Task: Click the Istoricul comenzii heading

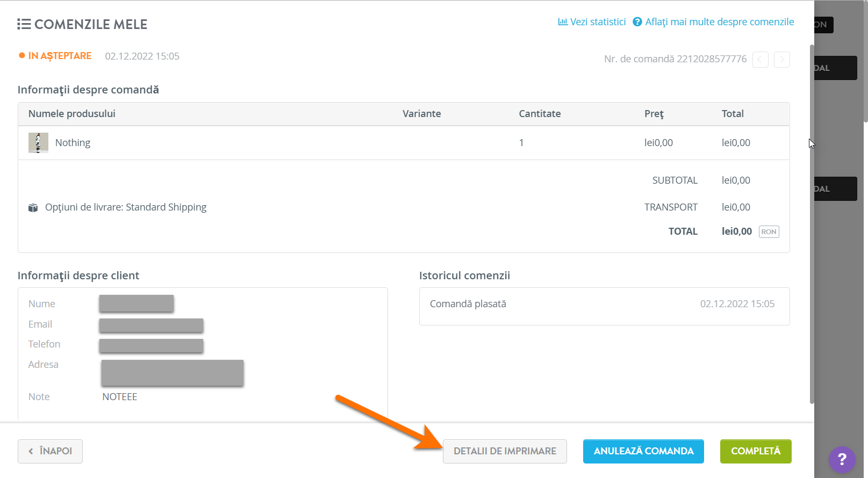Action: pyautogui.click(x=464, y=276)
